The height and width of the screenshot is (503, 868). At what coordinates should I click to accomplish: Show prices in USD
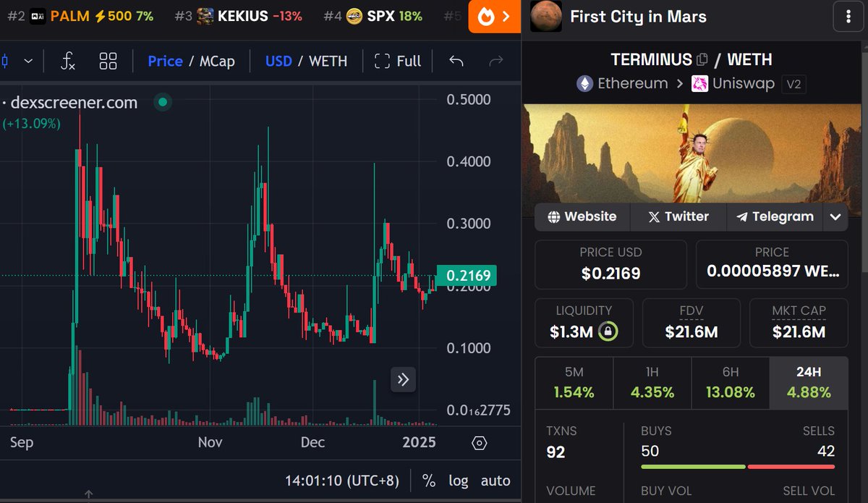(278, 61)
